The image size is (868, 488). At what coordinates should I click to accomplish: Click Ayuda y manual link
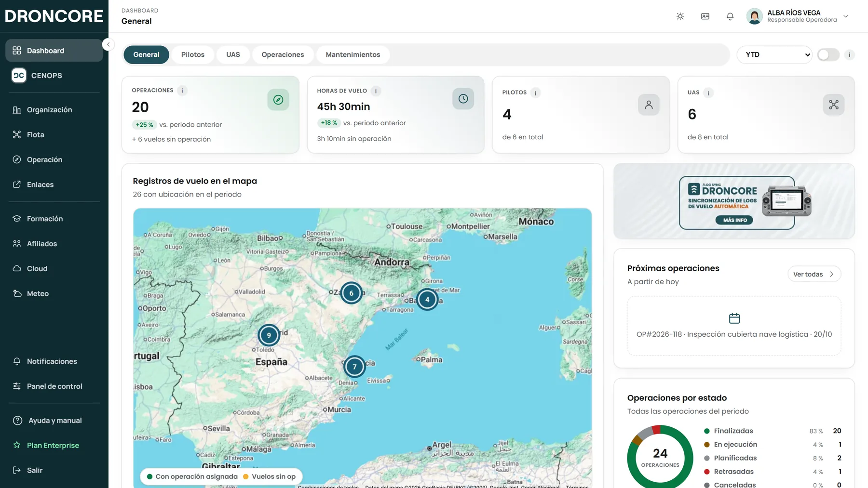(x=54, y=421)
